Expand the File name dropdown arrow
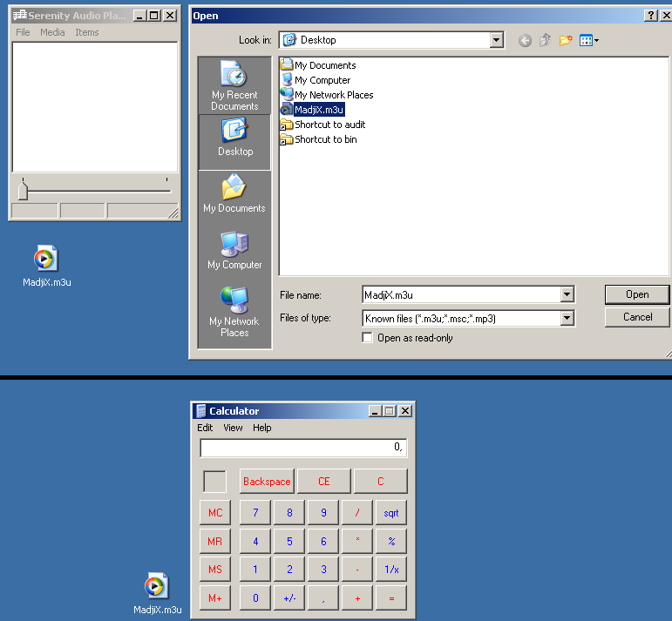 567,294
